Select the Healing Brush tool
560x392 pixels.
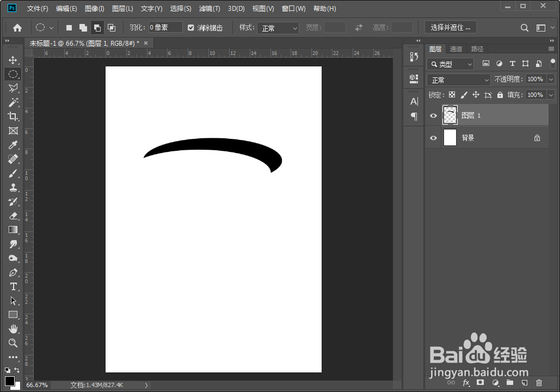click(x=13, y=159)
